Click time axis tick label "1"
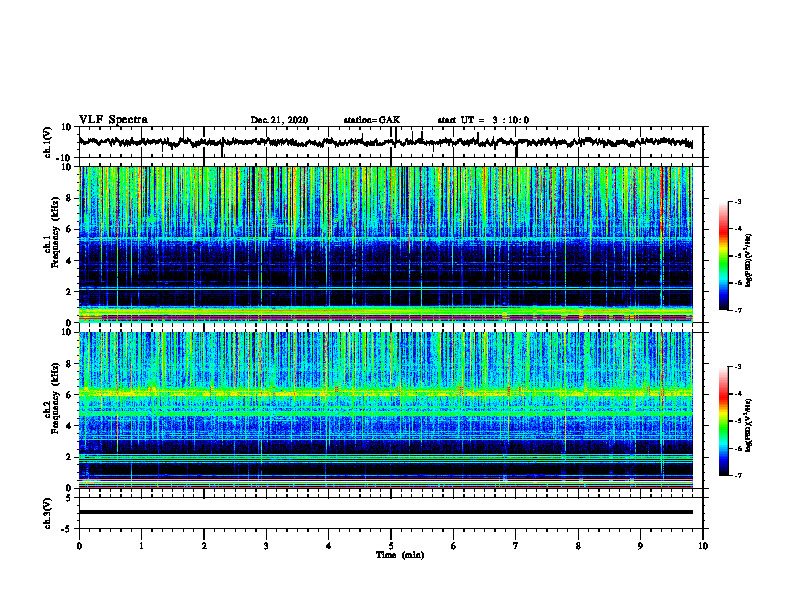This screenshot has height=612, width=792. [141, 546]
